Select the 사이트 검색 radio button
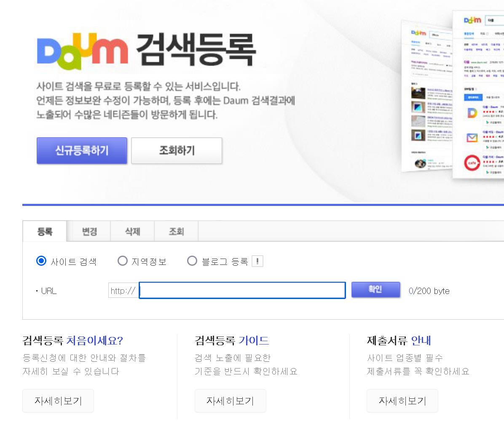This screenshot has height=438, width=504. coord(41,261)
